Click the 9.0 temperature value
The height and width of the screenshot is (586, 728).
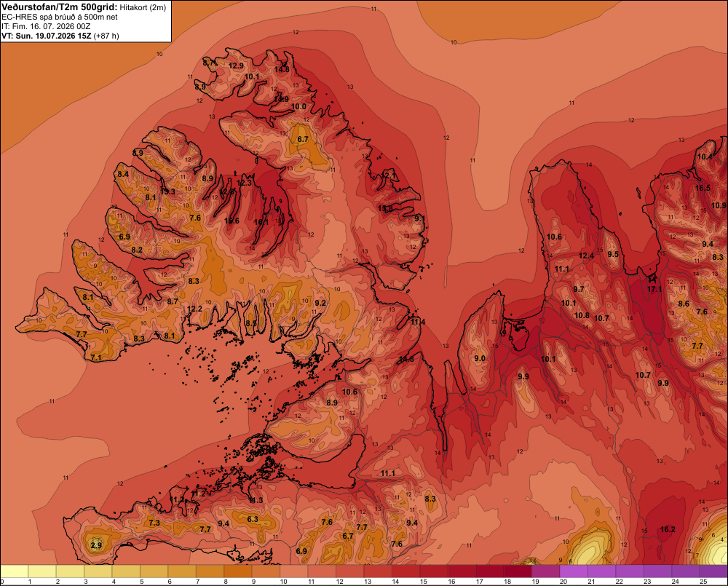[480, 358]
